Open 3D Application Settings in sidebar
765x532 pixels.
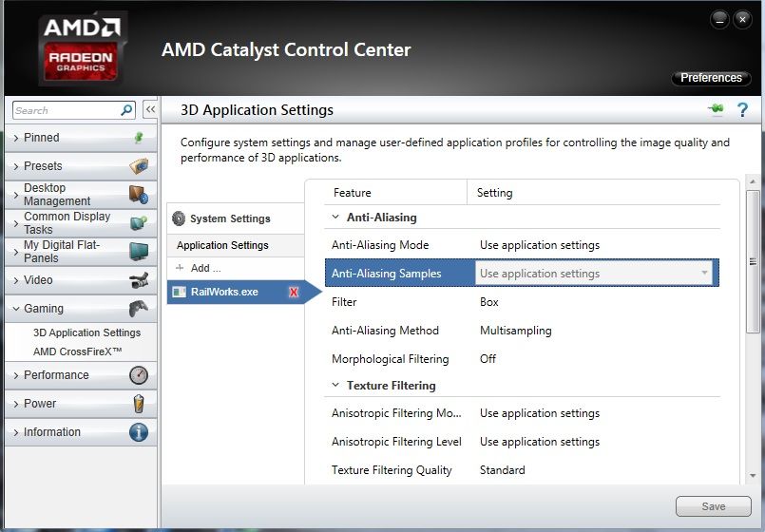click(x=86, y=332)
